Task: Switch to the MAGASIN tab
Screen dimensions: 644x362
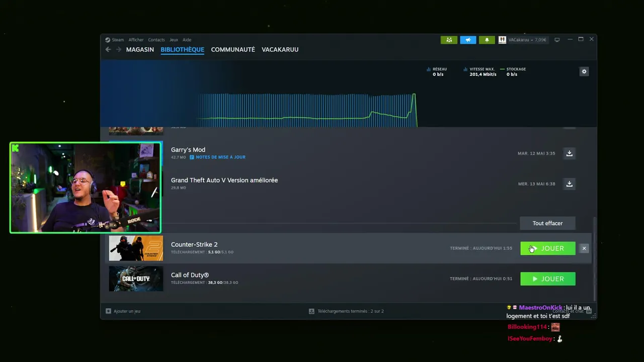Action: [x=140, y=49]
